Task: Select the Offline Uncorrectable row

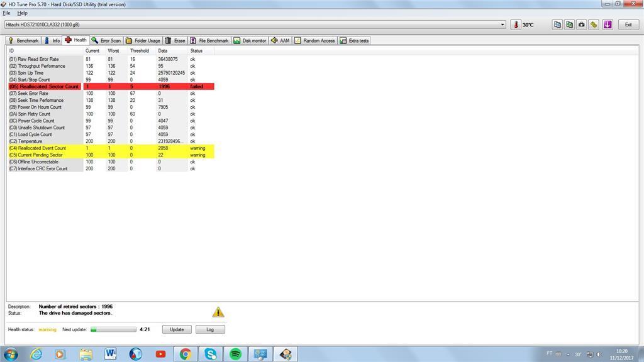Action: pos(111,162)
